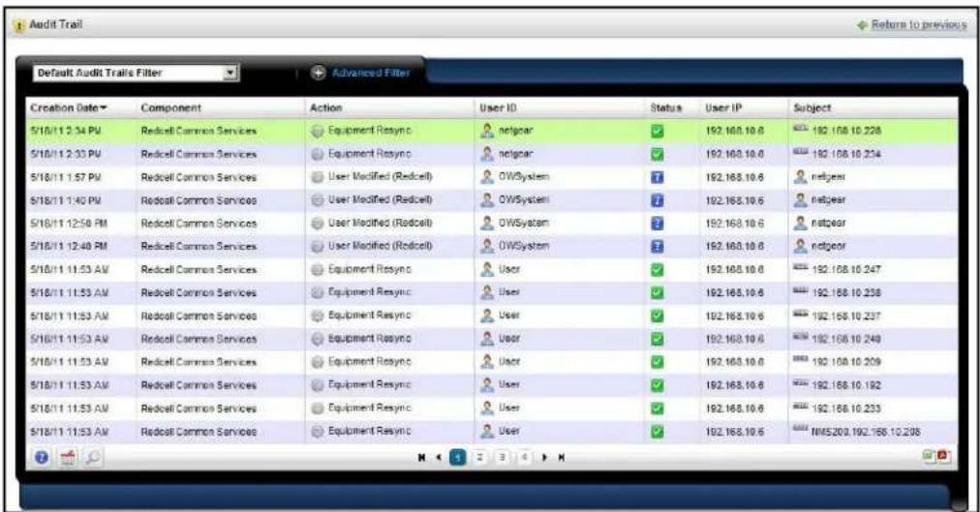Go to the next page of results

point(545,458)
